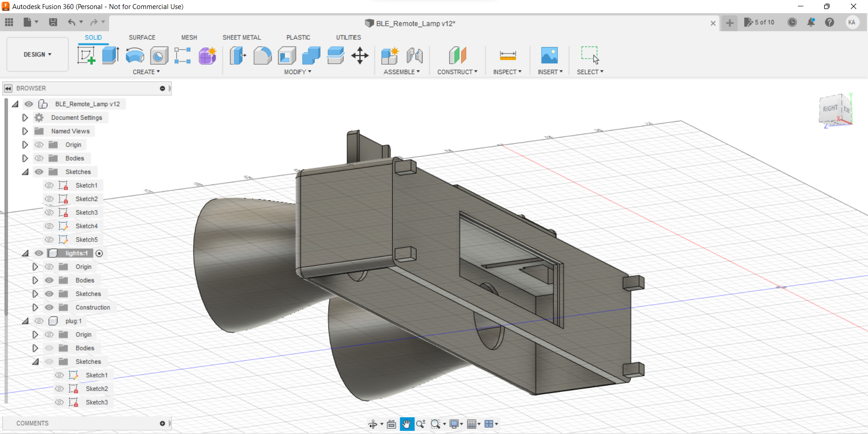Open notifications via the bell button

coord(811,22)
